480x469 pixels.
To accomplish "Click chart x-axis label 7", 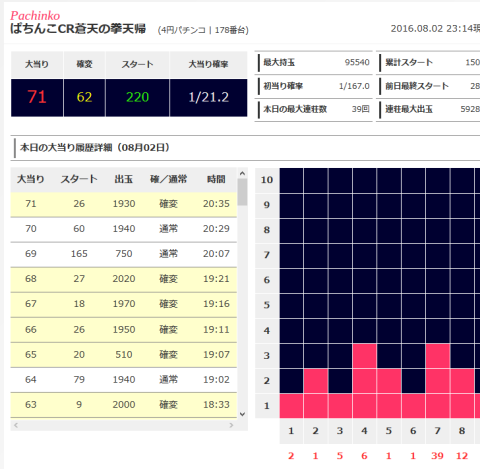I will pos(437,431).
